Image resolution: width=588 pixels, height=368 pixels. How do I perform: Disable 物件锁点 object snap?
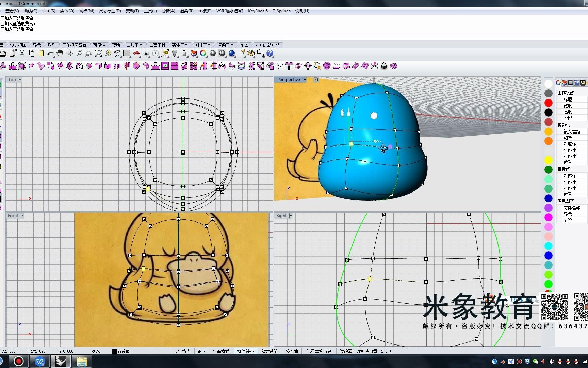coord(245,351)
